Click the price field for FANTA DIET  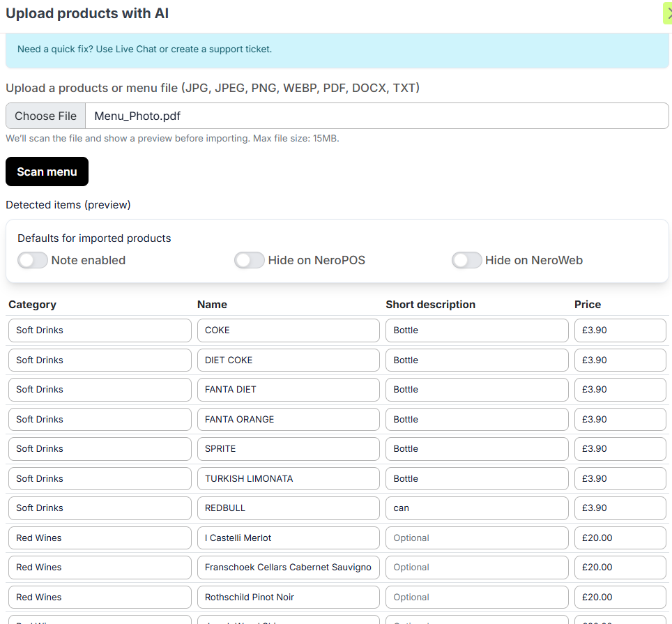620,390
